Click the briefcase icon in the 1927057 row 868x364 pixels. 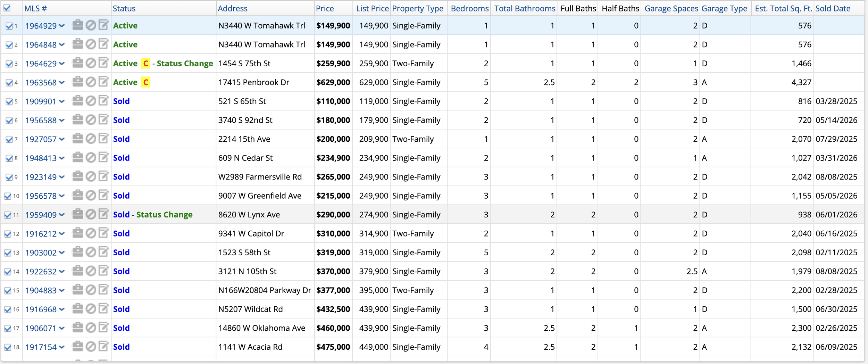[x=78, y=139]
